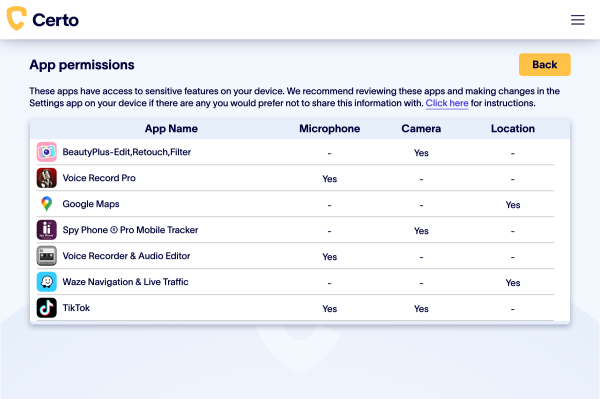This screenshot has height=399, width=600.
Task: Select 'Voice Record Pro' app name
Action: pyautogui.click(x=99, y=178)
